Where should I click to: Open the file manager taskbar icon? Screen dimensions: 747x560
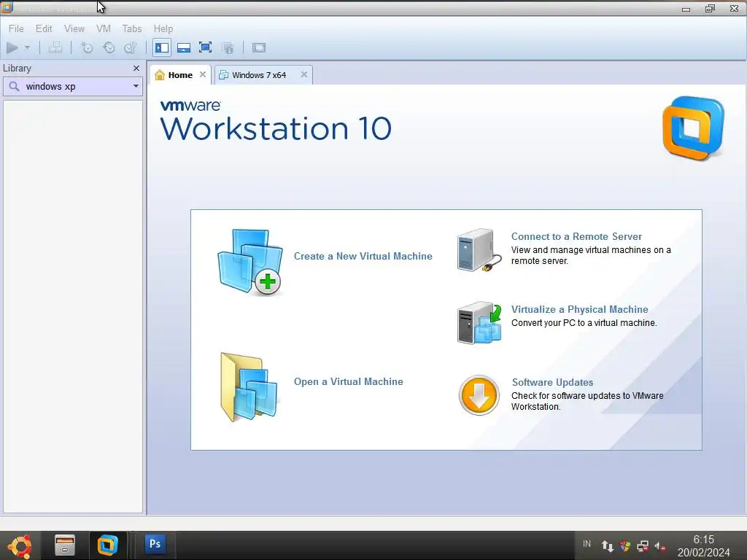(65, 545)
